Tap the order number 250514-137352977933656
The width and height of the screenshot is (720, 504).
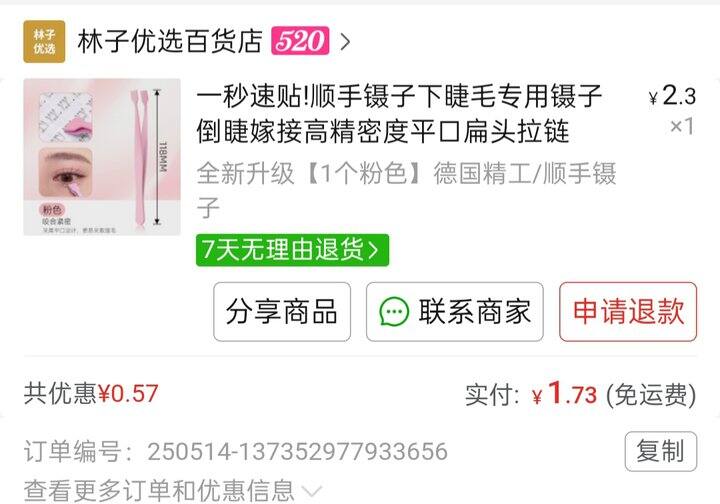[x=298, y=451]
